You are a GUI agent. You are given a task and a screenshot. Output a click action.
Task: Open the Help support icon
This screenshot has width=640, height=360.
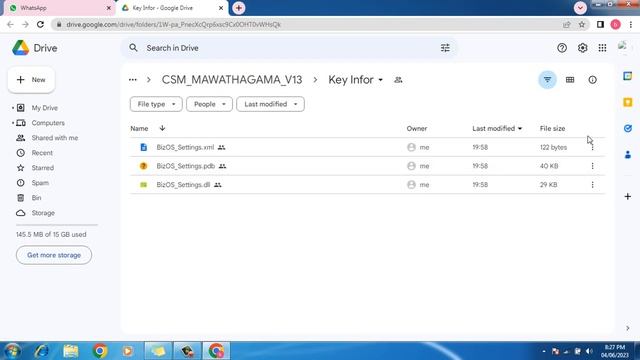click(x=562, y=48)
